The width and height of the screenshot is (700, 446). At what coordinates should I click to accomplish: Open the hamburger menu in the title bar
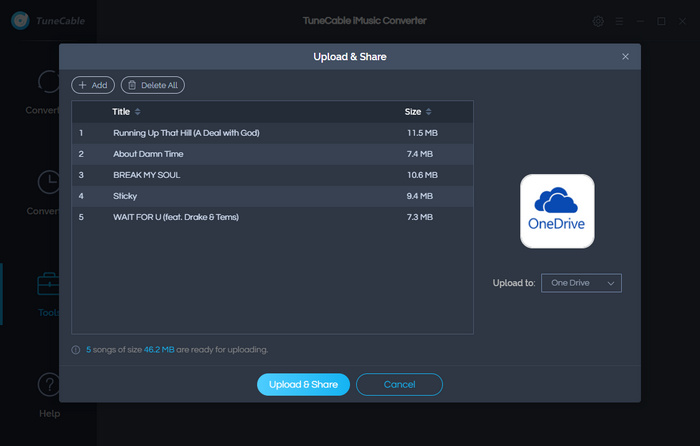(619, 21)
